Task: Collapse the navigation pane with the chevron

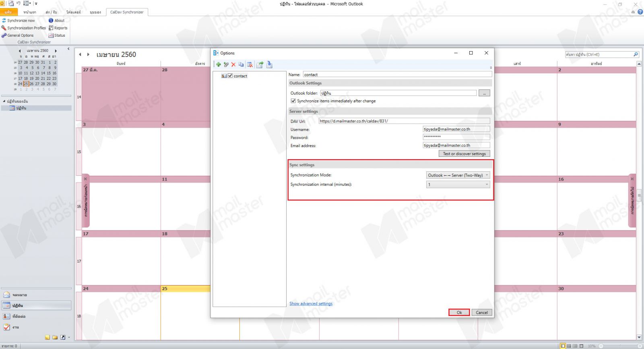Action: tap(68, 49)
